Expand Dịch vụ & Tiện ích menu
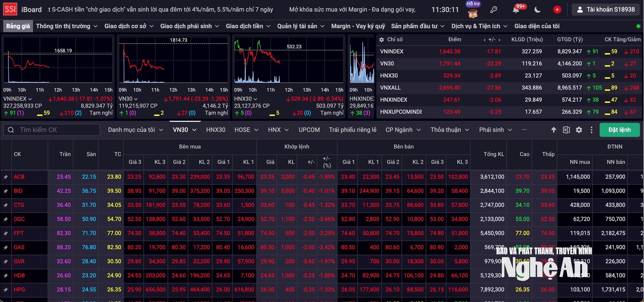The height and width of the screenshot is (302, 644). [479, 26]
